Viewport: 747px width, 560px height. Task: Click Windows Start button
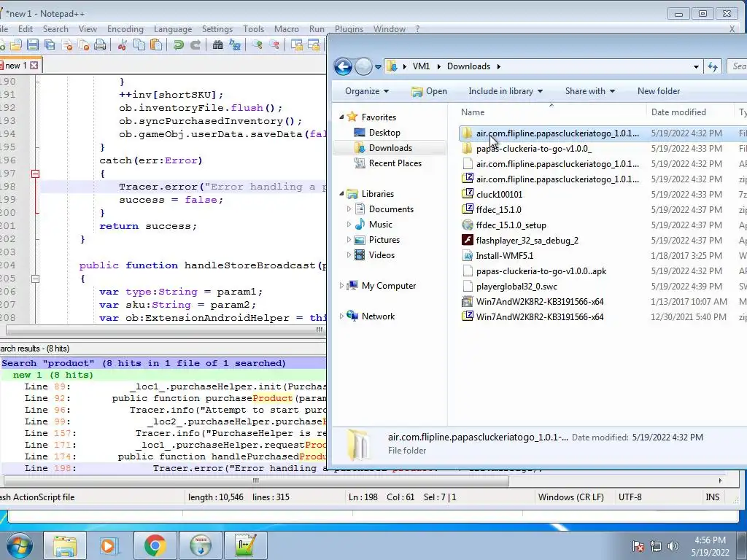[19, 545]
